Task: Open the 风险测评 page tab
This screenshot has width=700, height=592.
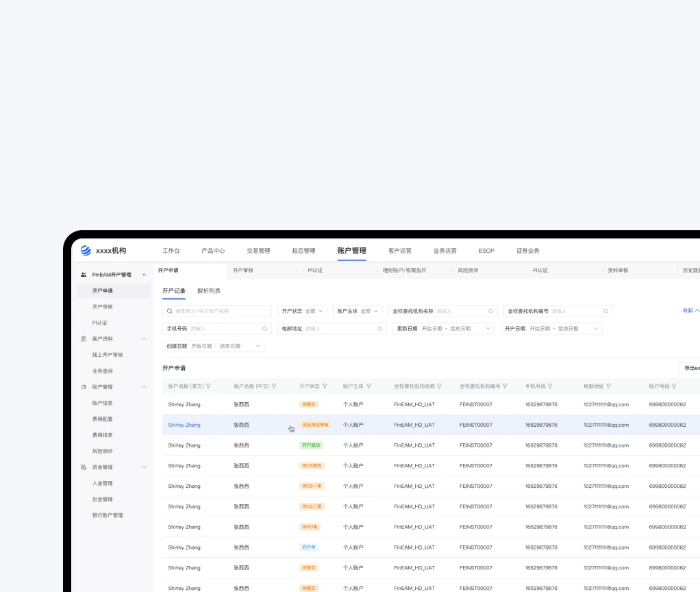Action: pos(468,271)
